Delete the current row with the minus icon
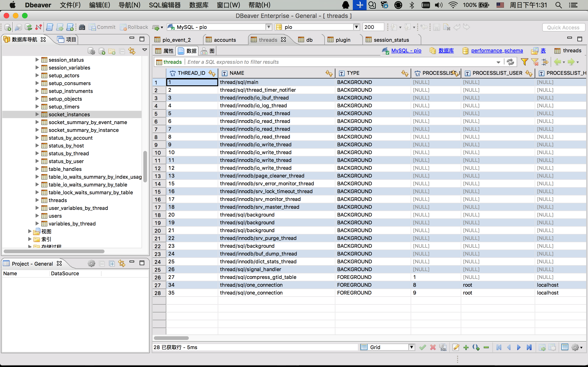Image resolution: width=588 pixels, height=367 pixels. (x=486, y=347)
